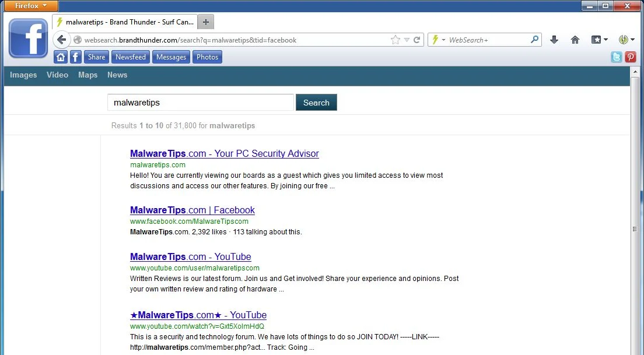Go to the Firefox home page icon
The width and height of the screenshot is (644, 355).
pos(575,40)
